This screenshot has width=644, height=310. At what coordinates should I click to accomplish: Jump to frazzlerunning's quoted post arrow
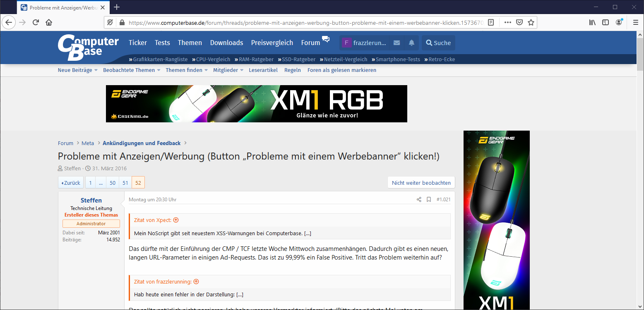(x=196, y=282)
